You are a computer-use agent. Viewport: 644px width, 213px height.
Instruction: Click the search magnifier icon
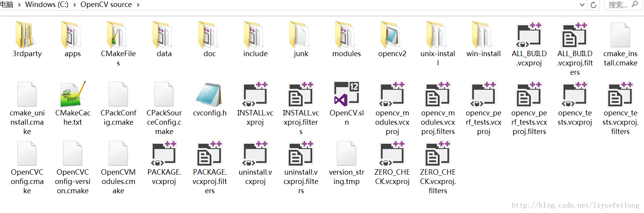click(635, 4)
